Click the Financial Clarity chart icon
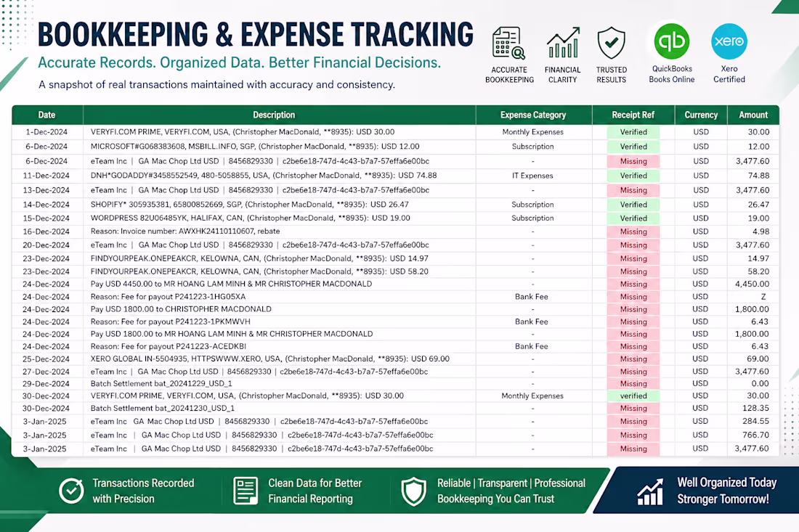 point(562,43)
